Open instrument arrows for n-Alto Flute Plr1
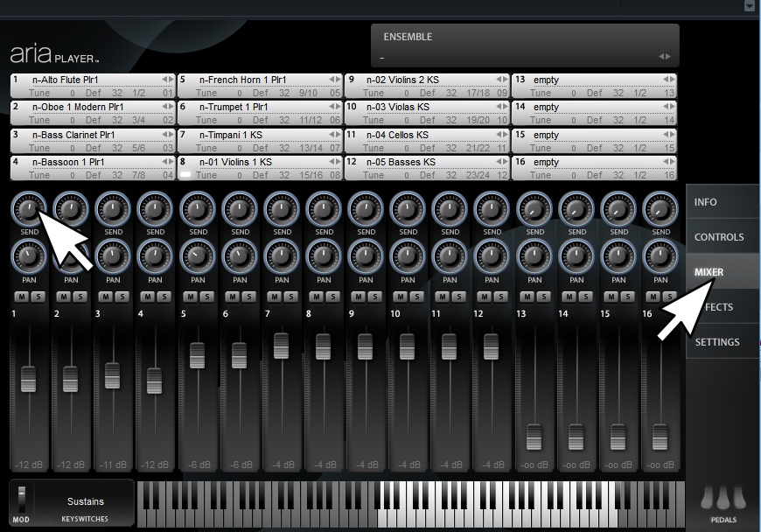 (x=168, y=79)
